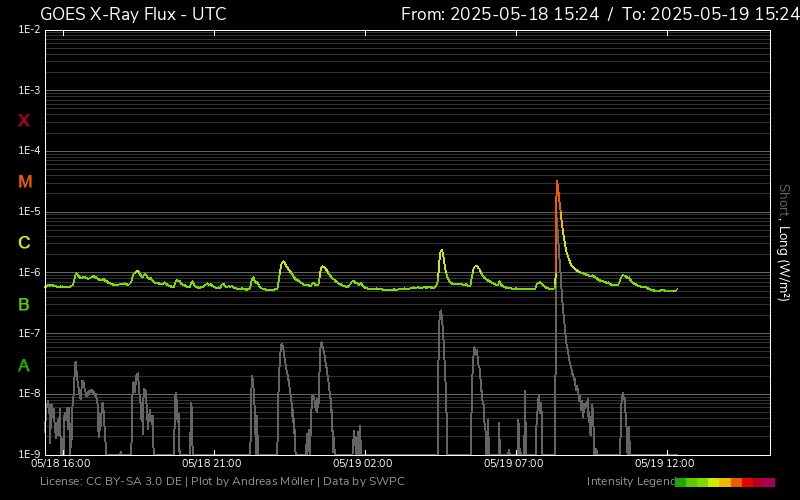
Task: Click the 05/19 02:00 time axis label
Action: [x=362, y=463]
